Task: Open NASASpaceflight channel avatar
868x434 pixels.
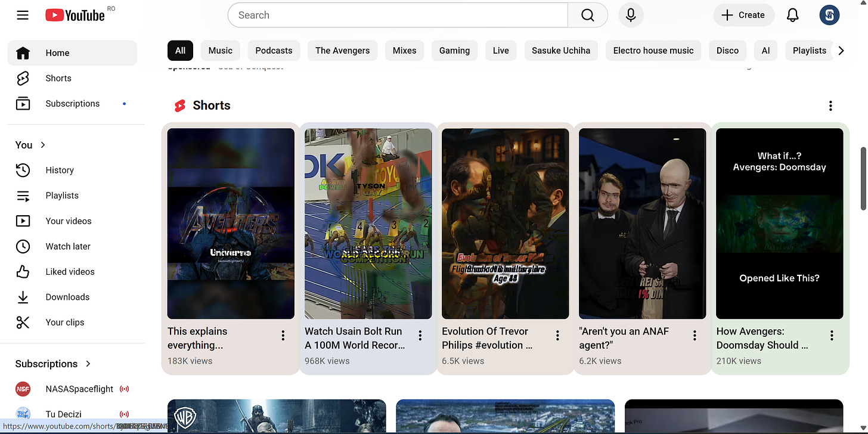Action: (x=23, y=389)
